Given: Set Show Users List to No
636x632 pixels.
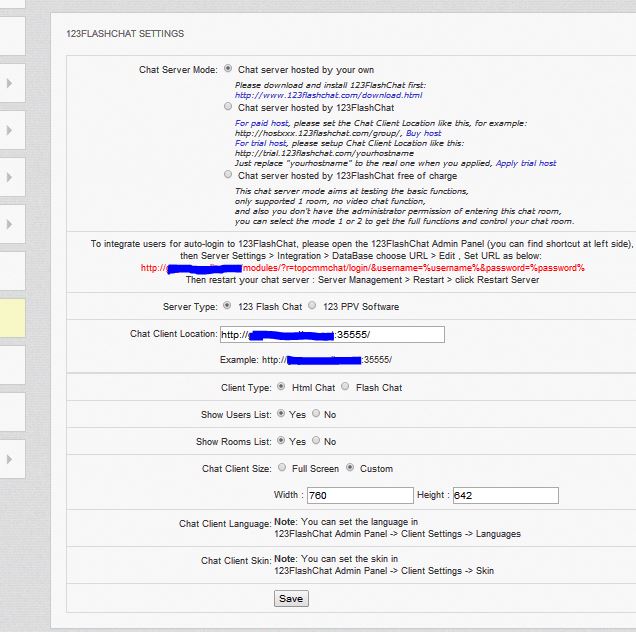Looking at the screenshot, I should coord(316,414).
